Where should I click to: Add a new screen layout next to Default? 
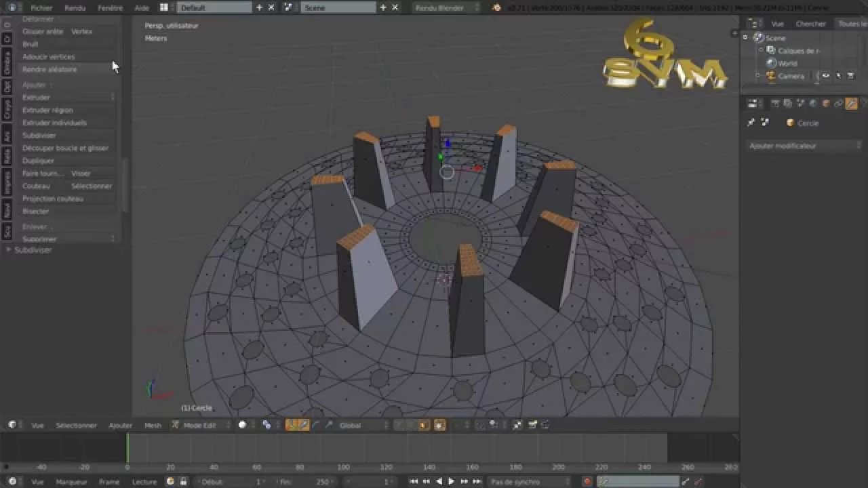click(259, 7)
